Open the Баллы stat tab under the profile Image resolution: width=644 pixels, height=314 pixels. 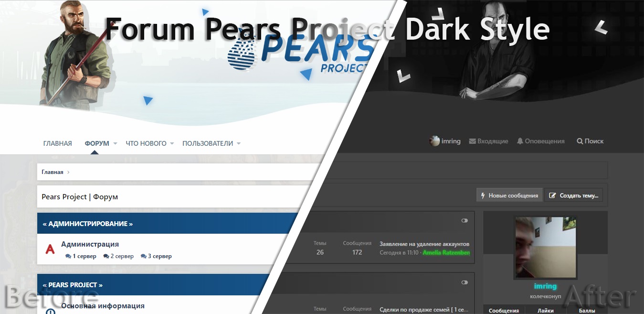point(587,311)
